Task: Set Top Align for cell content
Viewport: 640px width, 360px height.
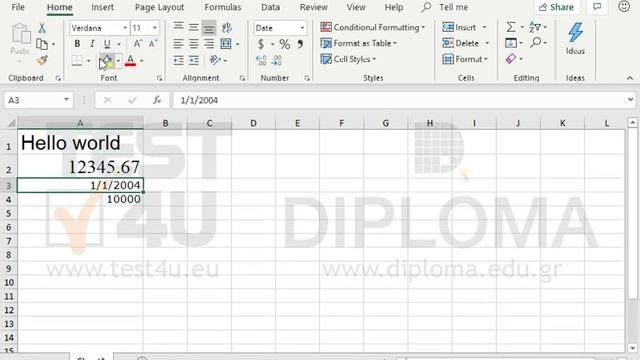Action: 178,27
